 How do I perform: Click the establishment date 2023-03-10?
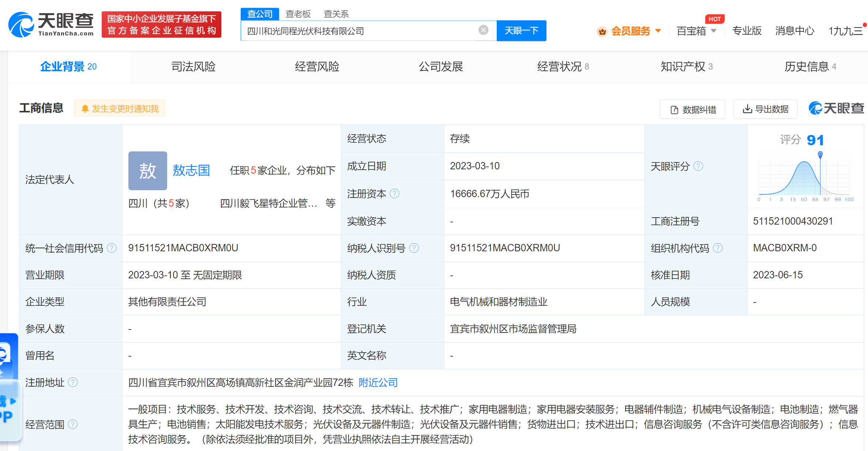[474, 166]
